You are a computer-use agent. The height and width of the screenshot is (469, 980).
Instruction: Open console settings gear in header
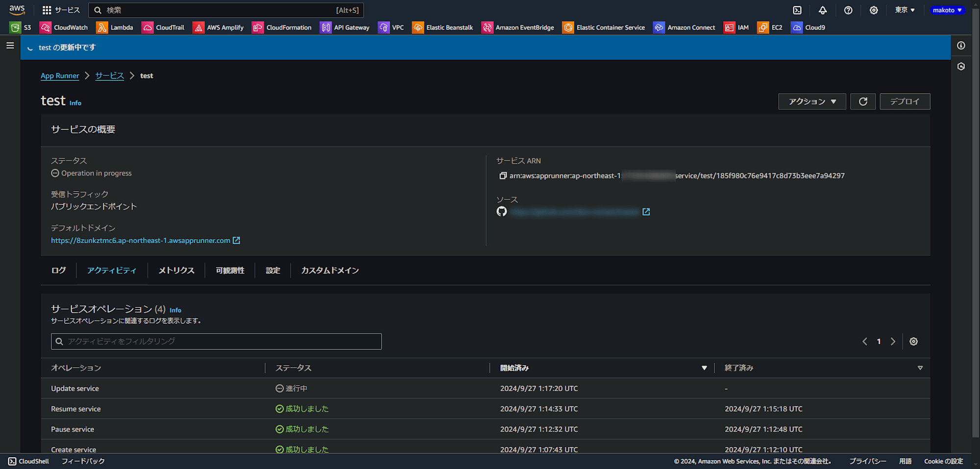(x=874, y=10)
